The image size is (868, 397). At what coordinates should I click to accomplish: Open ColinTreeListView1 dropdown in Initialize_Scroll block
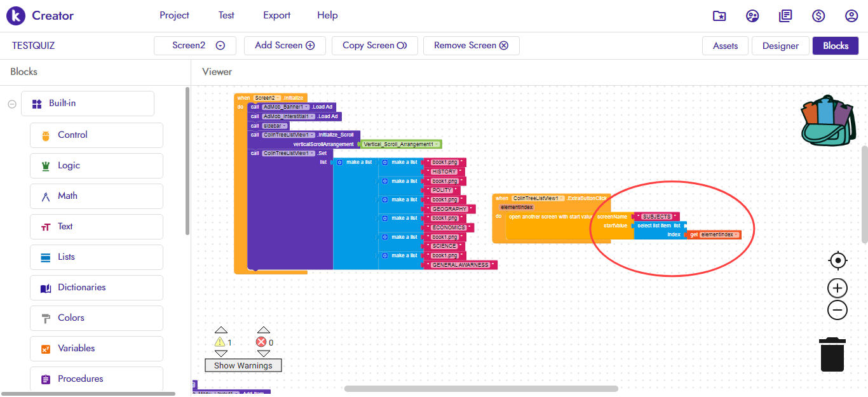pos(289,135)
